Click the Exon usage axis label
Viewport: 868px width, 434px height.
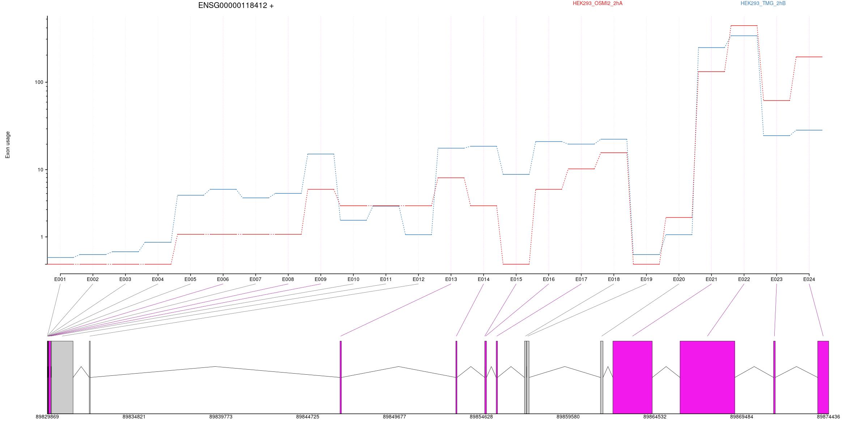8,145
